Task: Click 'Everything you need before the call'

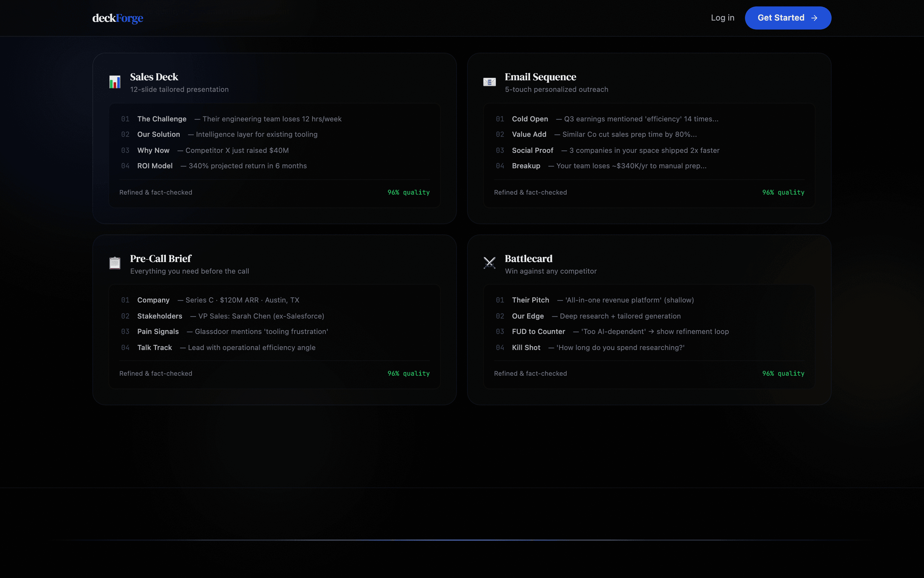Action: click(x=189, y=271)
